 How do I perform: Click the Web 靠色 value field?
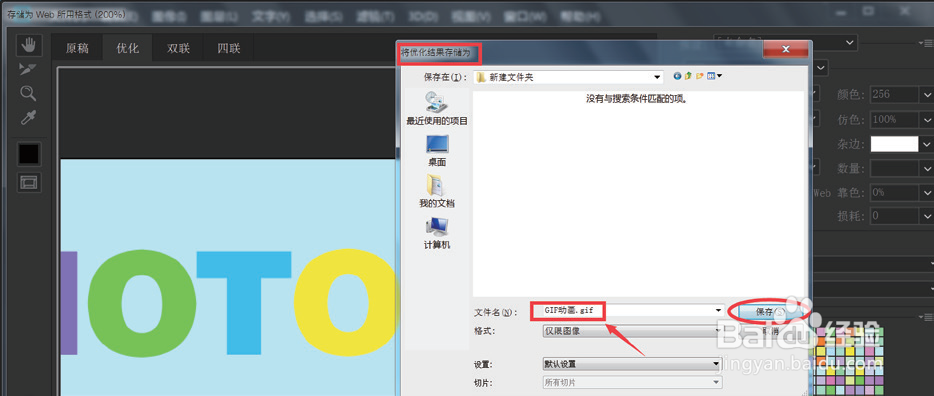pyautogui.click(x=894, y=193)
